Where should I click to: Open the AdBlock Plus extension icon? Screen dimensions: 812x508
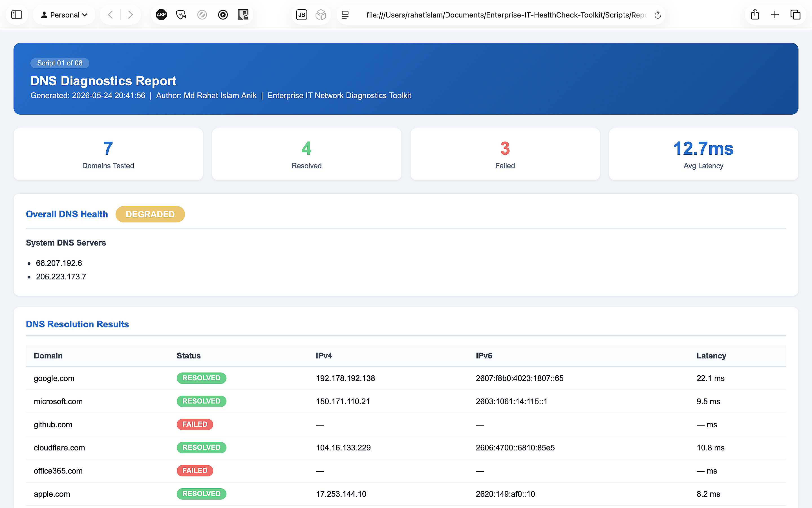coord(161,15)
